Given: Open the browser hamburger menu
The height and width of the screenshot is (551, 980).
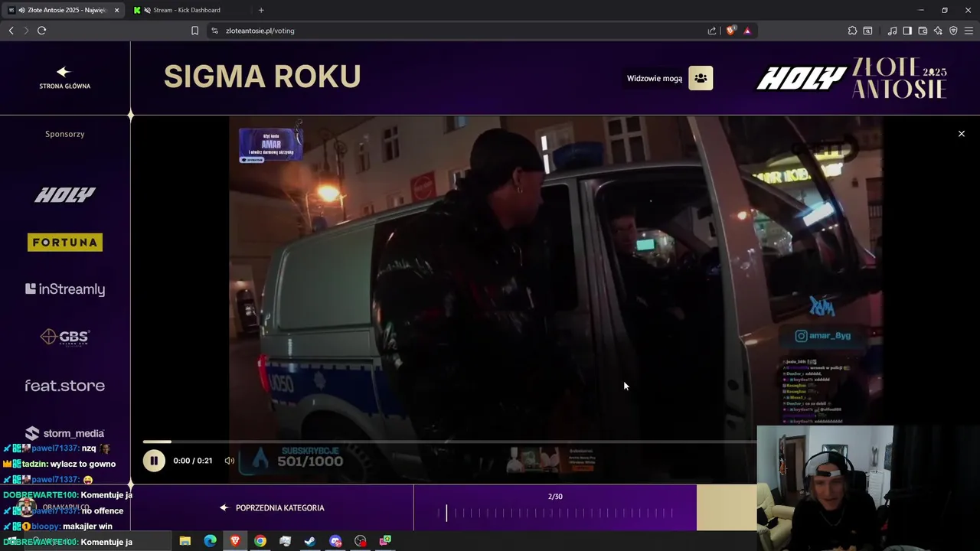Looking at the screenshot, I should (x=969, y=31).
